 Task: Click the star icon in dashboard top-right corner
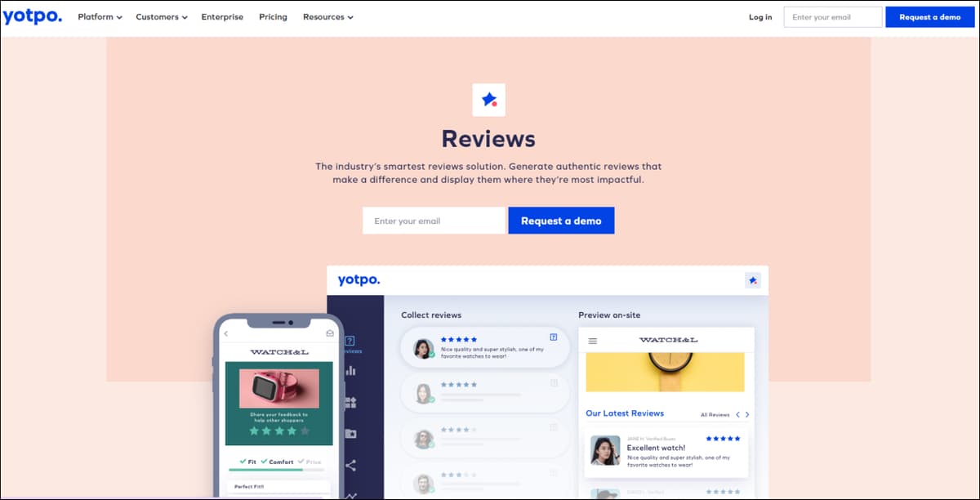tap(753, 280)
